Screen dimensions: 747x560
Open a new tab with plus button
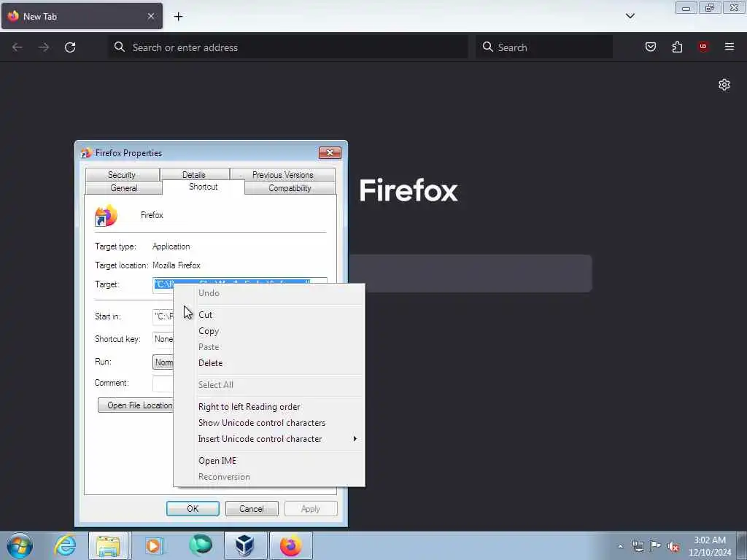point(178,17)
